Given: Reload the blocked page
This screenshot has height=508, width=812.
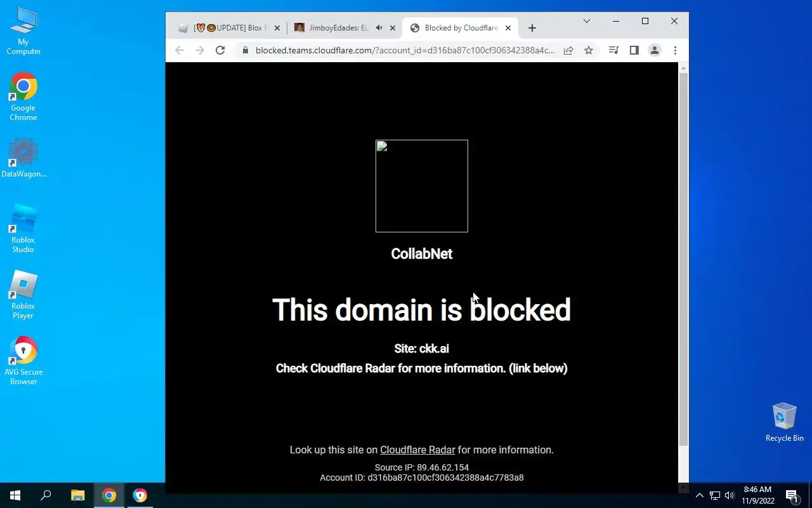Looking at the screenshot, I should (220, 50).
